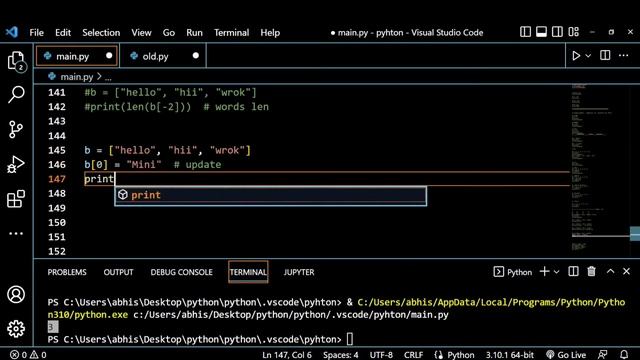Switch to the OUTPUT panel tab

[118, 272]
